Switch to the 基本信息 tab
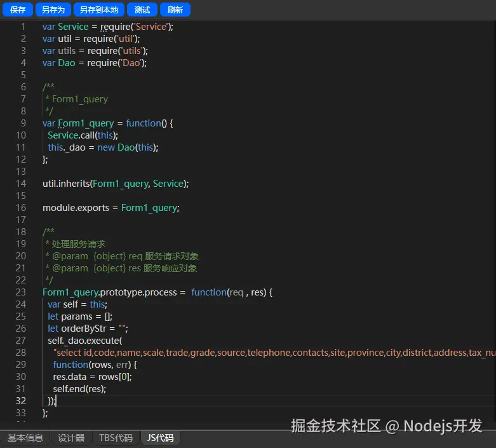The width and height of the screenshot is (496, 448). coord(25,438)
